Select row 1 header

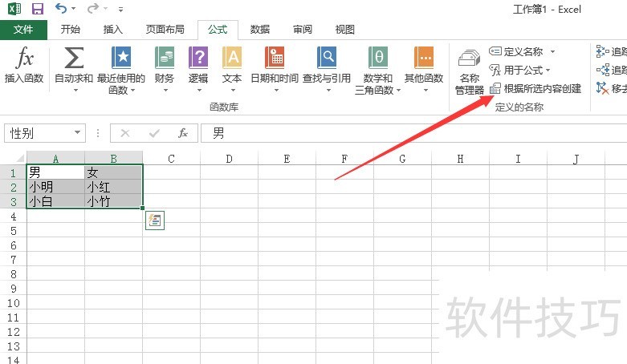13,172
